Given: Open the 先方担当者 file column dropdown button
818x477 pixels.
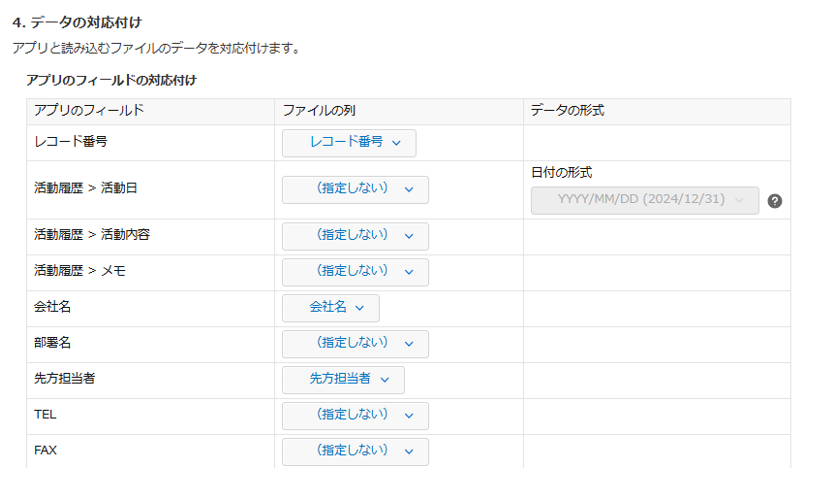Looking at the screenshot, I should click(x=343, y=380).
